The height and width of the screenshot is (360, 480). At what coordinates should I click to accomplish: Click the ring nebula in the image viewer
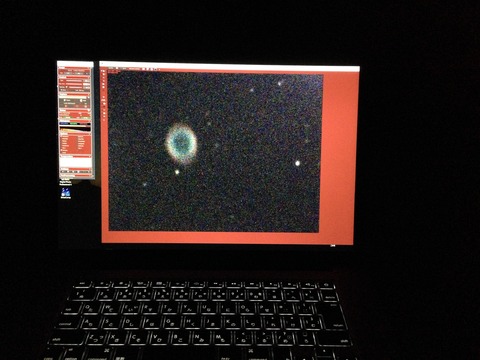click(x=181, y=143)
